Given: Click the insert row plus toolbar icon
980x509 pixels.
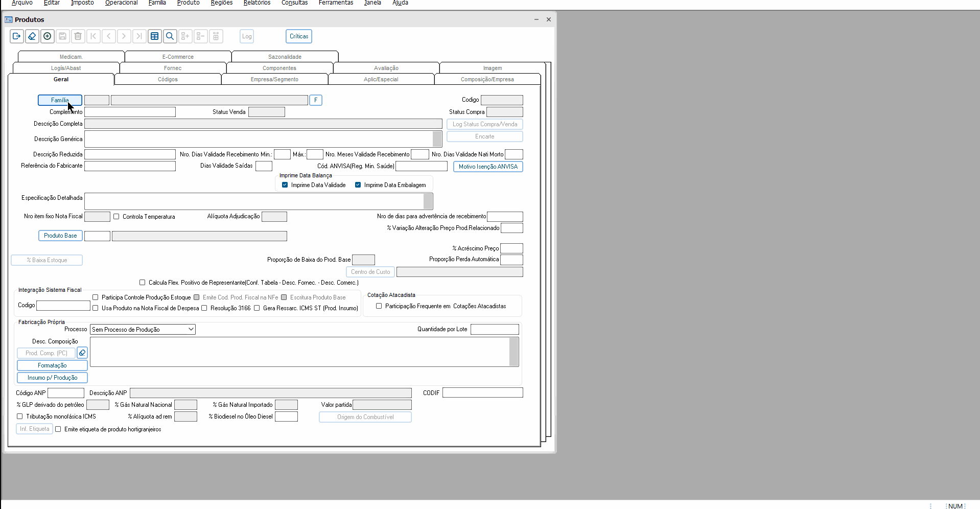Looking at the screenshot, I should [x=185, y=36].
